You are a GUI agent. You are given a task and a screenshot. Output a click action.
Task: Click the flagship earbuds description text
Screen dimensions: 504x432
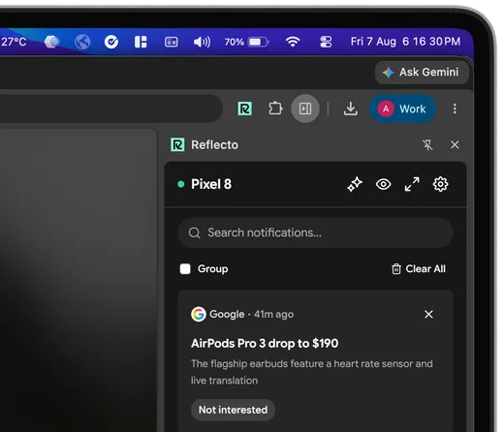[312, 372]
